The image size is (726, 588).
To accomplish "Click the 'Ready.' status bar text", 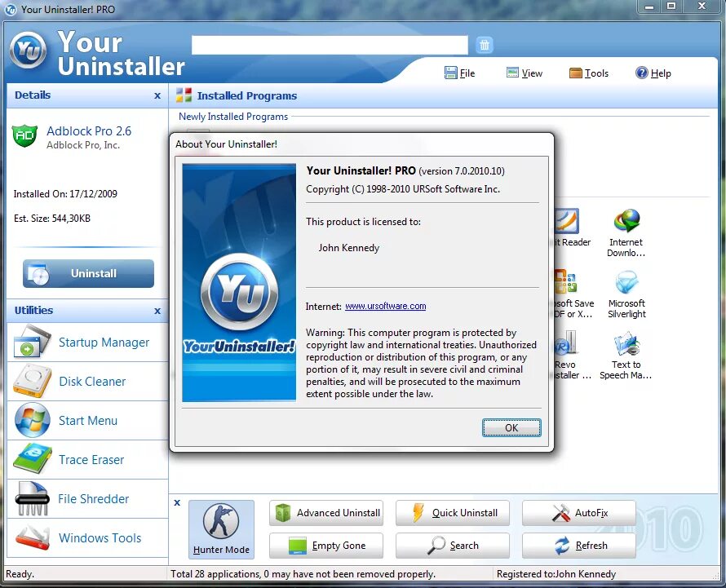I will (20, 574).
